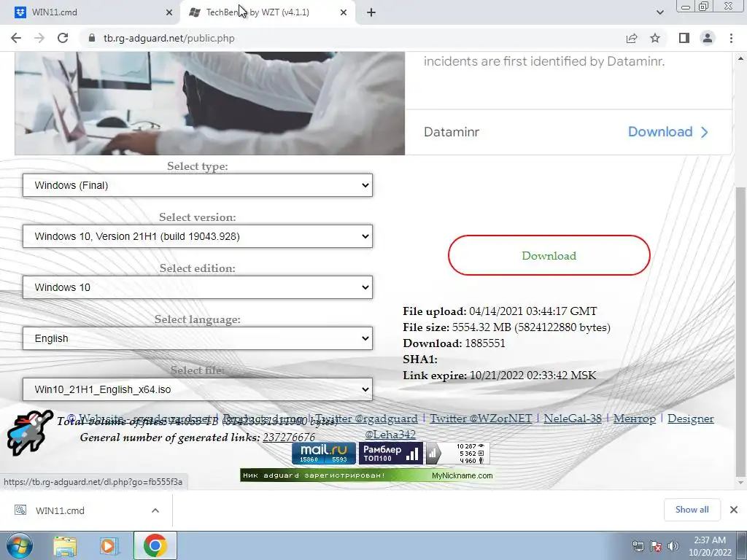Expand the WIN11.cmd download options arrow

click(155, 510)
